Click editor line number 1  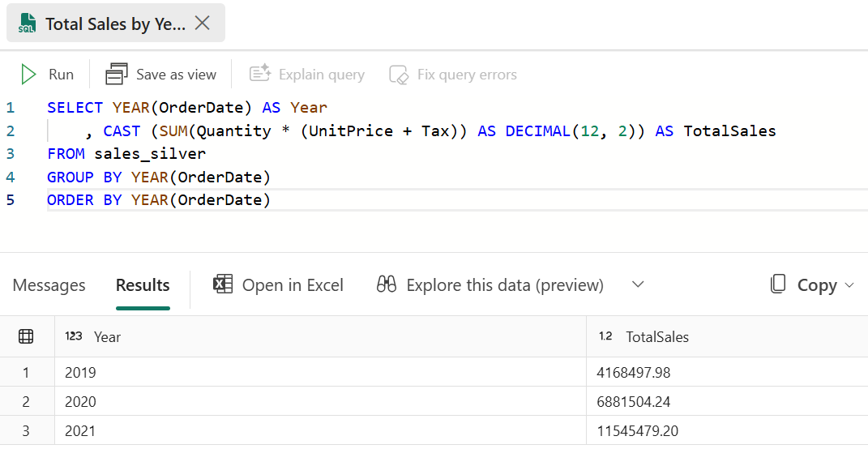click(11, 108)
